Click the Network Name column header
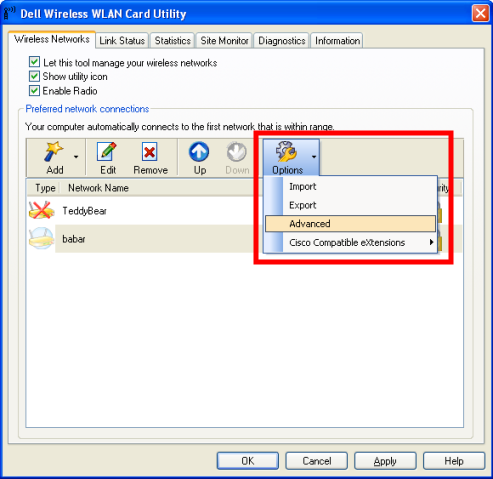The width and height of the screenshot is (493, 479). point(98,188)
